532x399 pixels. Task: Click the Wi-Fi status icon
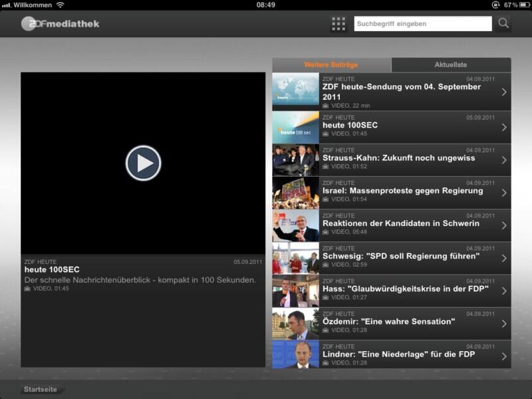pos(60,5)
